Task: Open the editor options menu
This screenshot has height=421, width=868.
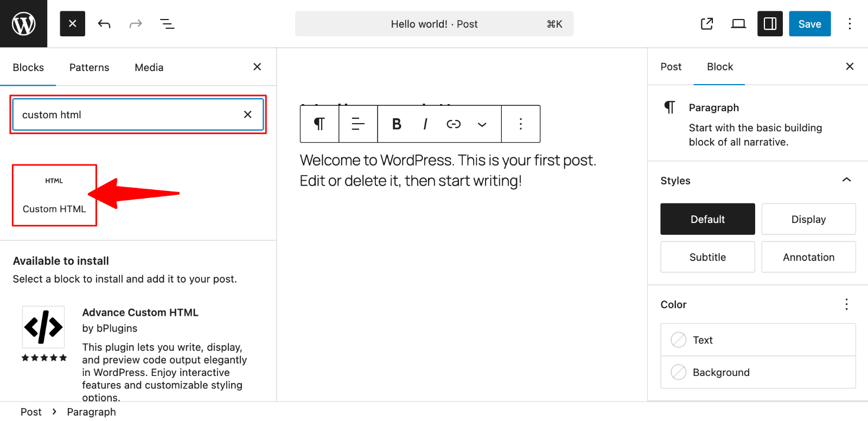Action: [850, 24]
